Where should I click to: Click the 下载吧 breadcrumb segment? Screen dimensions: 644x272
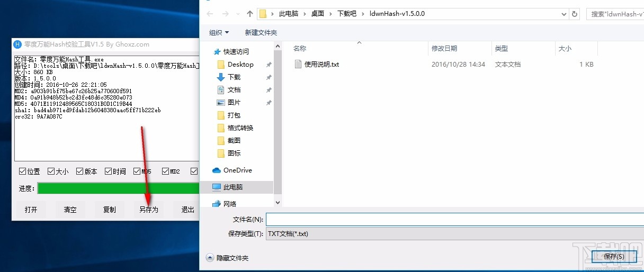347,14
